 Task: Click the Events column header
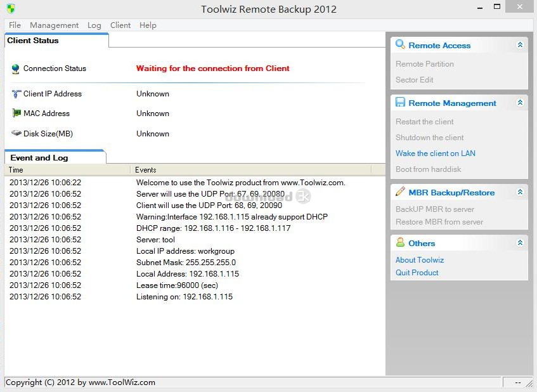pos(146,170)
